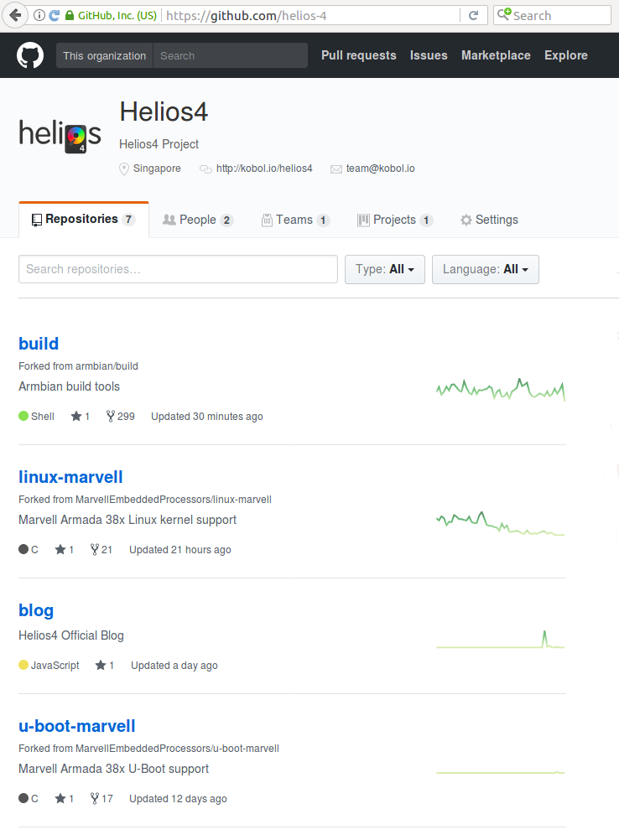Switch to the People tab
The image size is (619, 840).
198,220
